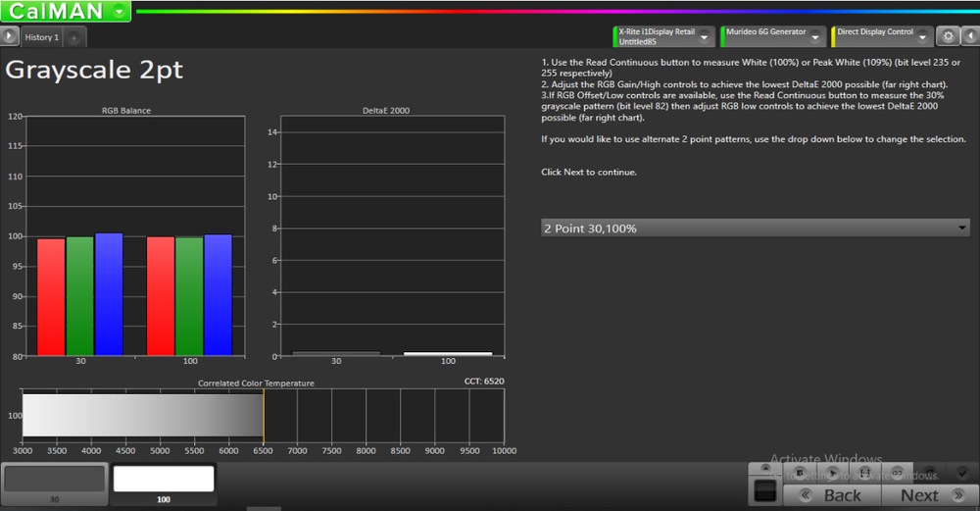Open the settings gear icon
The width and height of the screenshot is (980, 511).
click(947, 36)
